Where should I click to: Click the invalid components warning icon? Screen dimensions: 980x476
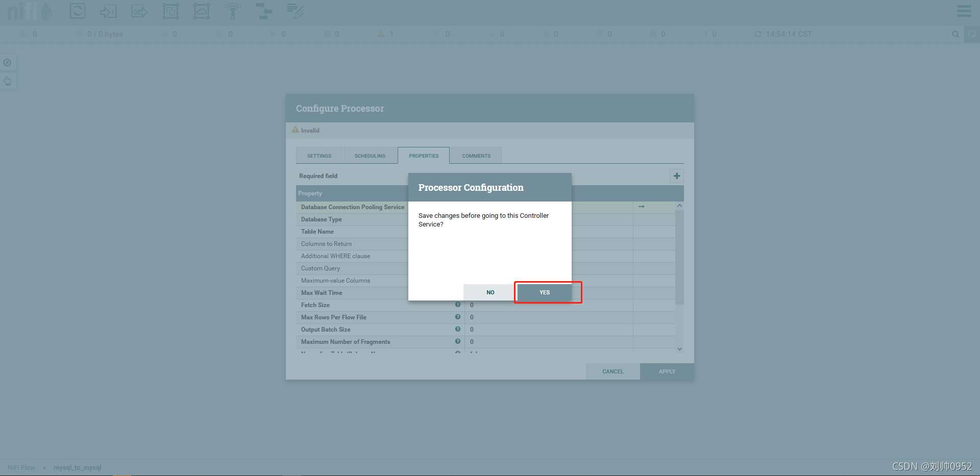[381, 34]
